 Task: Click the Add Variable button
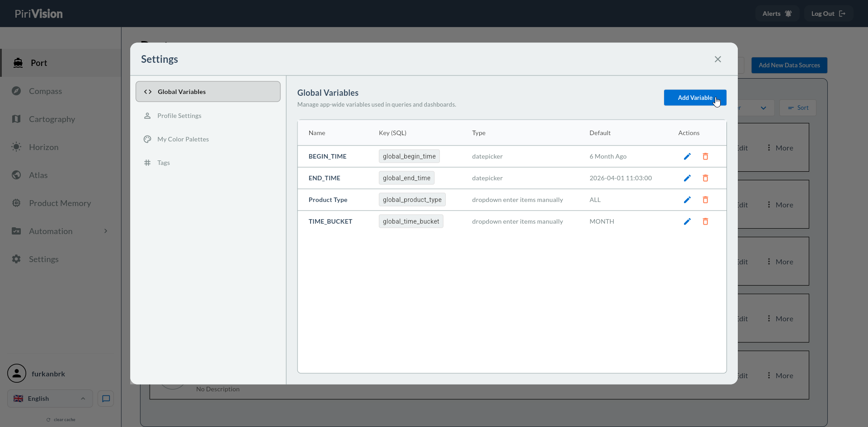pyautogui.click(x=695, y=98)
